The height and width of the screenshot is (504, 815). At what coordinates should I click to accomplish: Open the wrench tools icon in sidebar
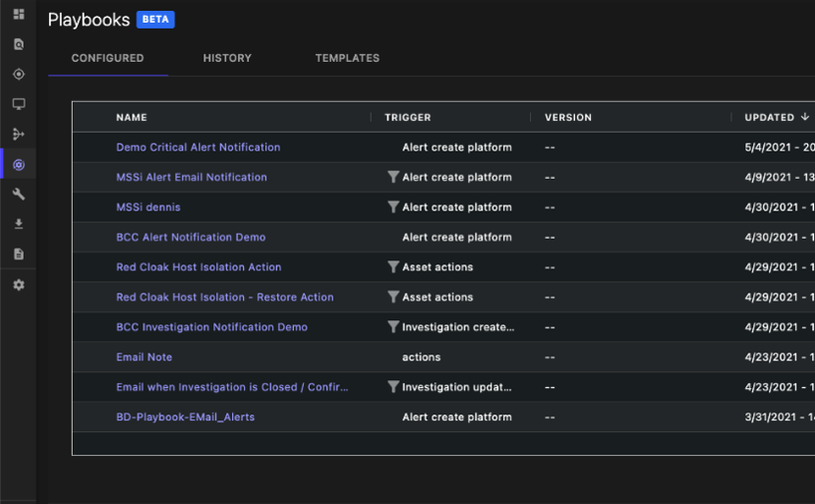[18, 195]
